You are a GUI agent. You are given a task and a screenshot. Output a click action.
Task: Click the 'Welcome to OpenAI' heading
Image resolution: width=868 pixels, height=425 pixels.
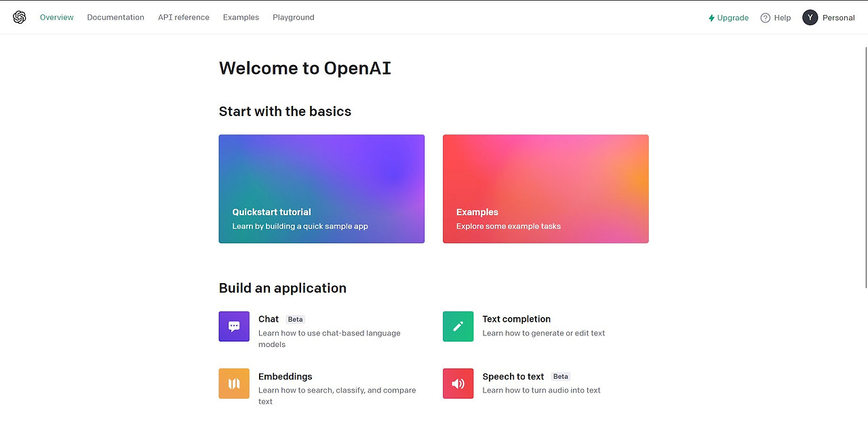pyautogui.click(x=305, y=68)
